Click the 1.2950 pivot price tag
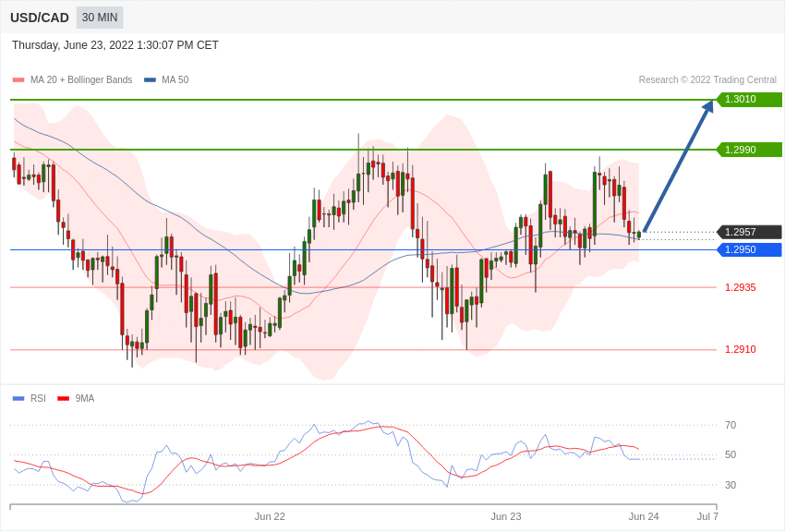The height and width of the screenshot is (532, 785). [749, 249]
